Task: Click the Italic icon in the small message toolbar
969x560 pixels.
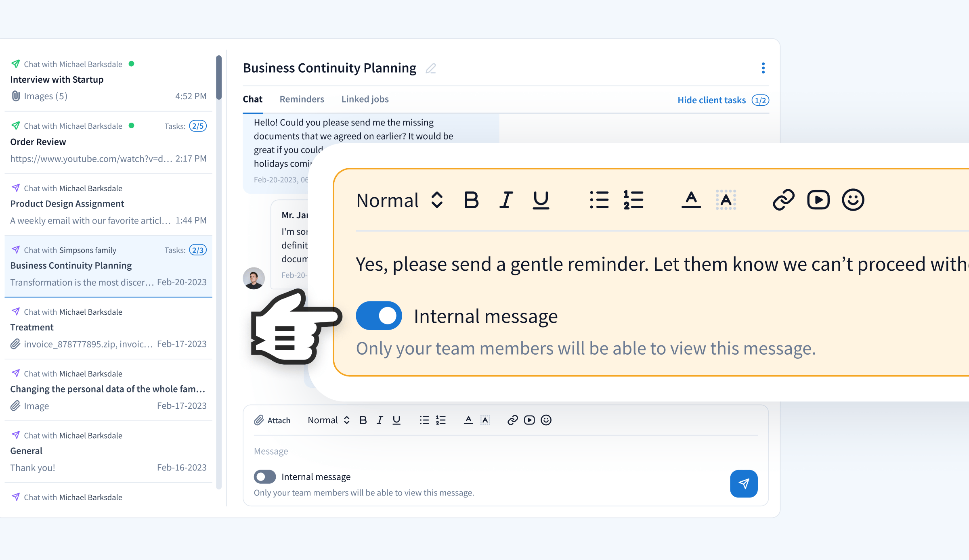Action: pyautogui.click(x=380, y=420)
